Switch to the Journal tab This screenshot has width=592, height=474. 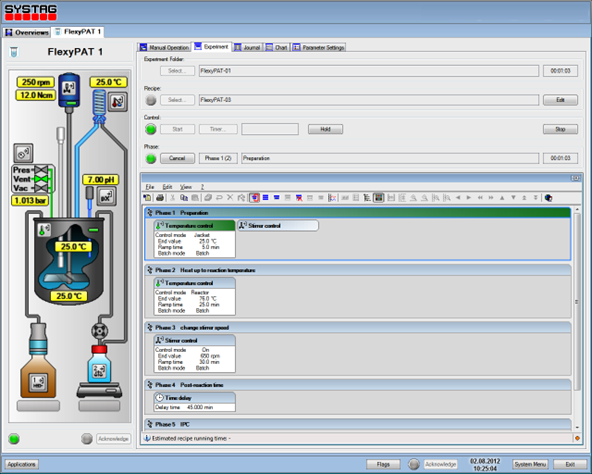coord(247,47)
